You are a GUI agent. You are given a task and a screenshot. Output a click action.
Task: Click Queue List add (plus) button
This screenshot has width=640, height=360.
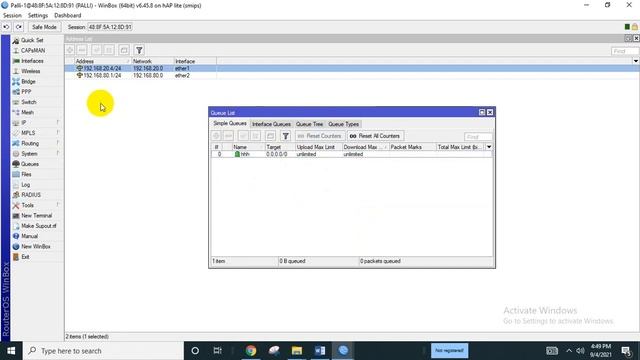click(216, 136)
